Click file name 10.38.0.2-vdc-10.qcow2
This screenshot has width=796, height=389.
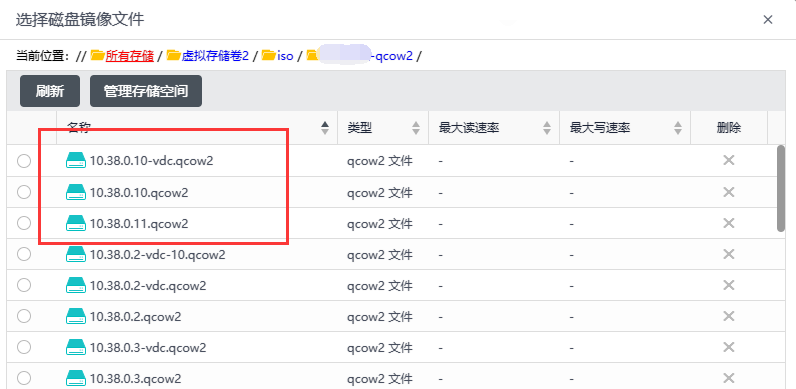pyautogui.click(x=158, y=254)
